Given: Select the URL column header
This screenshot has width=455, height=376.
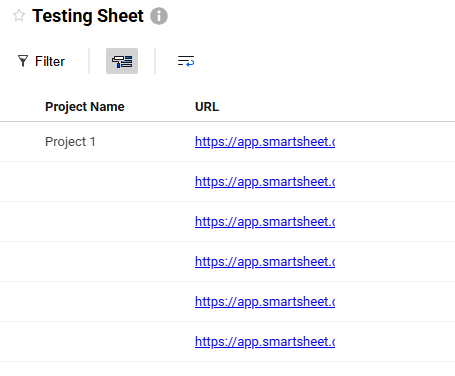Looking at the screenshot, I should pos(207,107).
